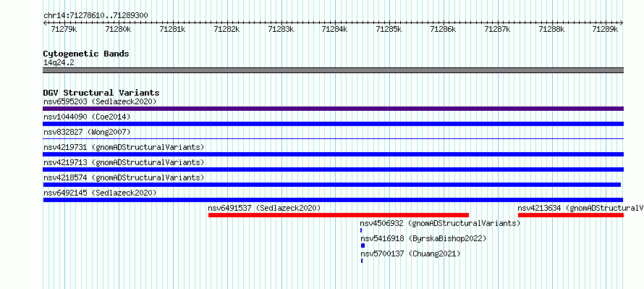Click the 71286k ruler tick label
The height and width of the screenshot is (289, 644).
443,29
